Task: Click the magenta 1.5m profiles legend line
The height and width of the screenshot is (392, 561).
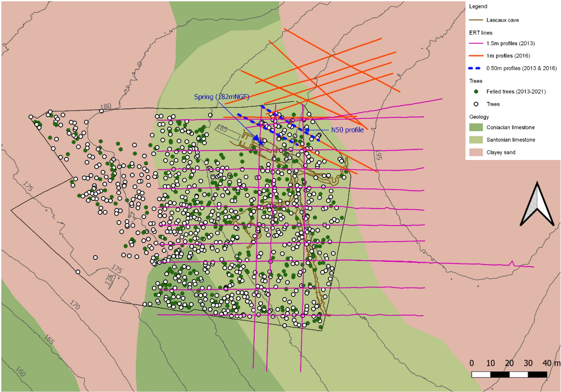Action: 476,44
